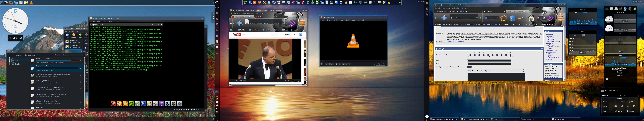Screen dimensions: 644x121
Task: Expand Linux bookmarks folder in YouTube Firefox
Action: (233, 30)
